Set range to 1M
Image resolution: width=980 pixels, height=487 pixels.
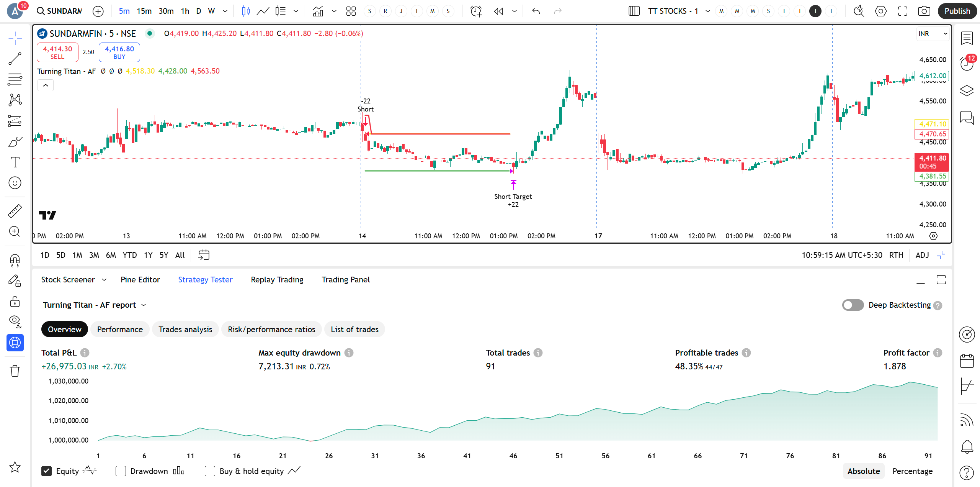coord(77,255)
